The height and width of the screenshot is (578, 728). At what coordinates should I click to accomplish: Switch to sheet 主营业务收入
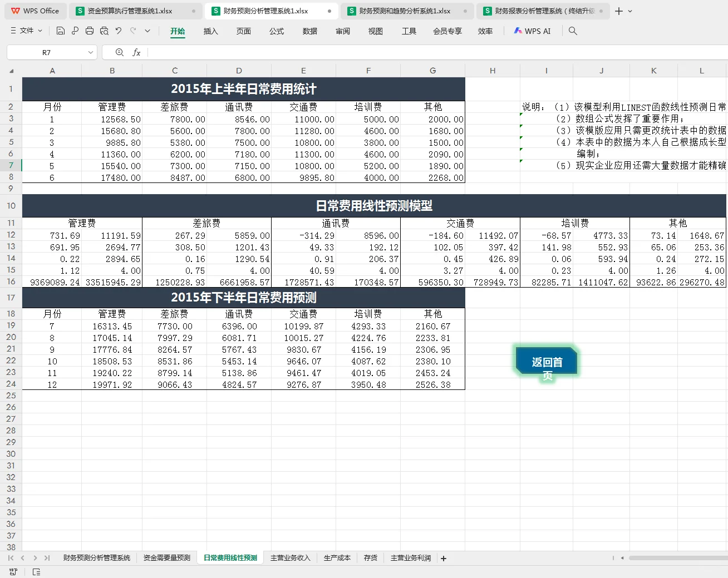[291, 558]
